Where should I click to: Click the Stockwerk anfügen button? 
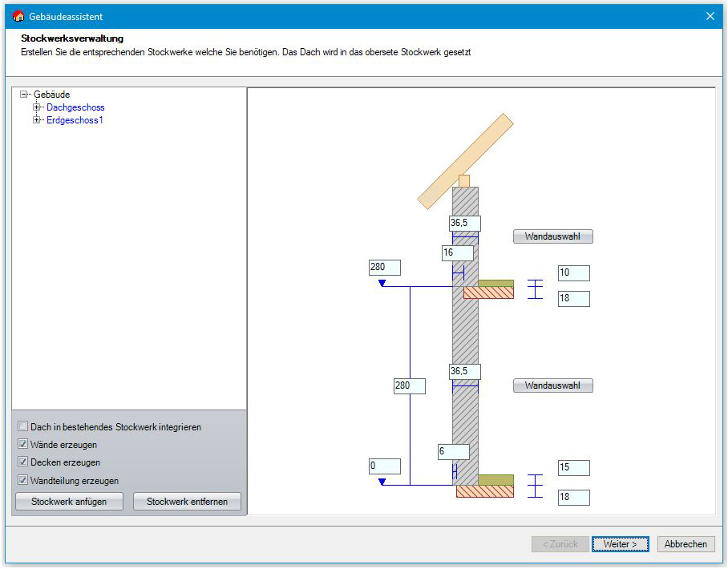(x=69, y=502)
